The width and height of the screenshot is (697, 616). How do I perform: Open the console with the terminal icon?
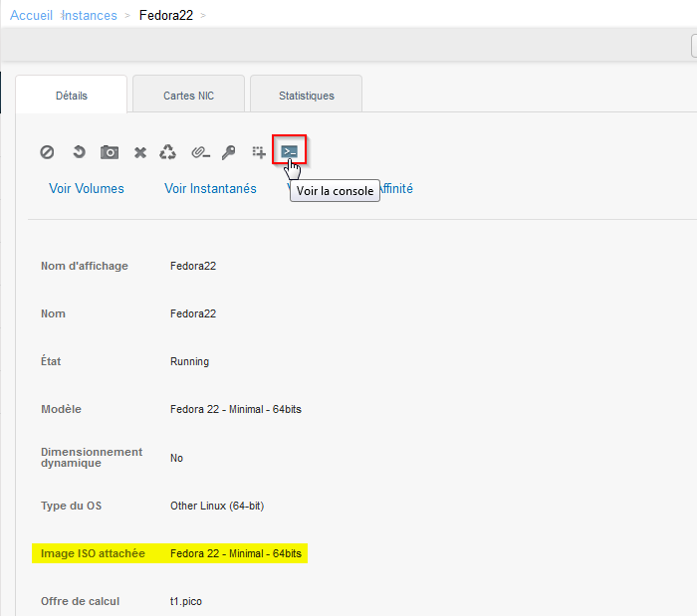[289, 151]
